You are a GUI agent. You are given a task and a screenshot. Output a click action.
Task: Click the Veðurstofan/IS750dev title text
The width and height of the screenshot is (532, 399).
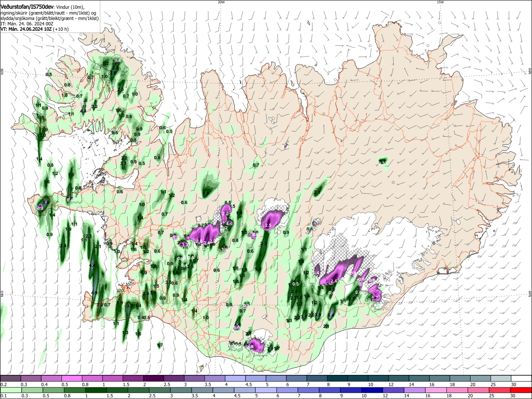tap(27, 7)
